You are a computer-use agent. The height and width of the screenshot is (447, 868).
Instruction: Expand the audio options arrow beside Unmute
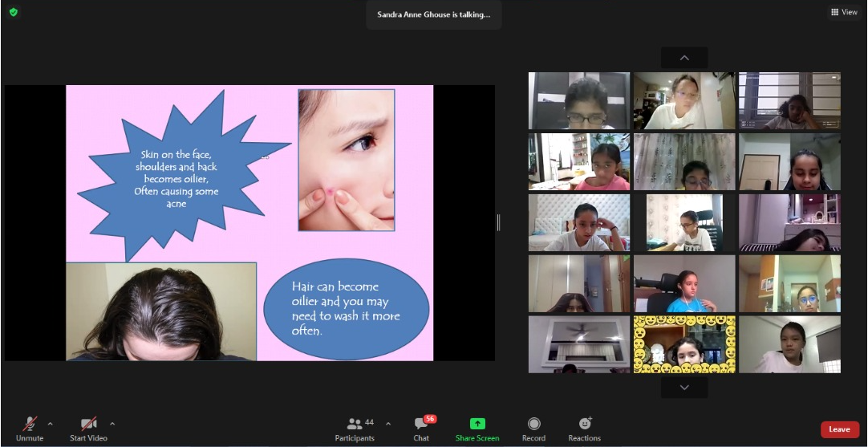coord(51,424)
